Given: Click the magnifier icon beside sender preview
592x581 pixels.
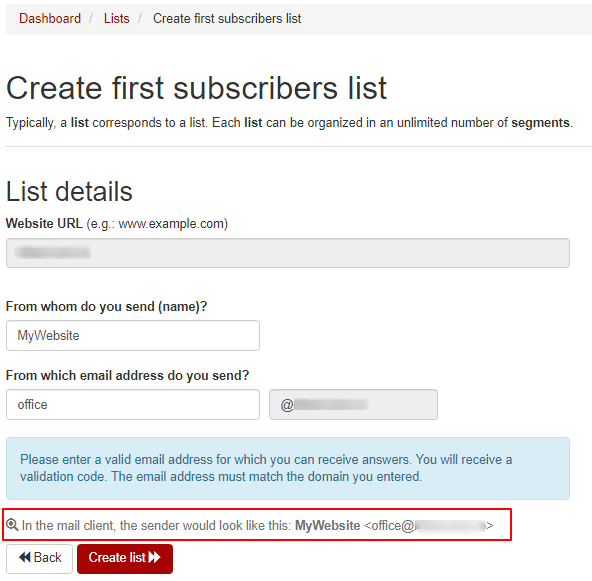Looking at the screenshot, I should click(x=12, y=525).
